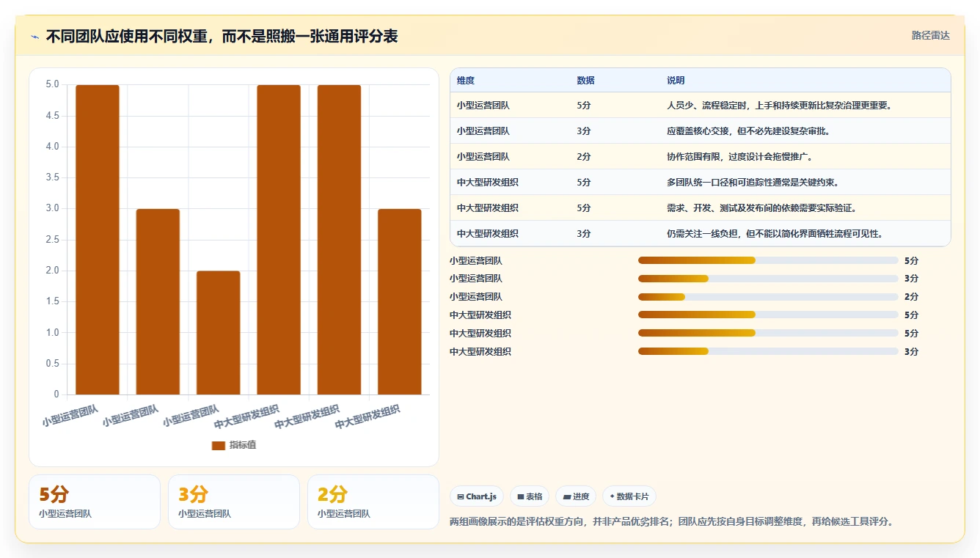
Task: Click 中大型研发组织 in the 仍需关注一线负担 table row
Action: [487, 234]
